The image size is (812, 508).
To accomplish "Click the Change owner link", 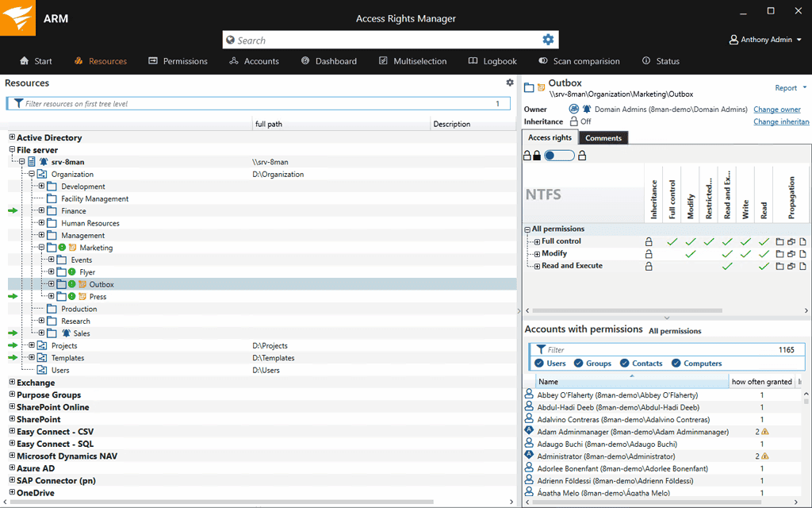I will [776, 110].
